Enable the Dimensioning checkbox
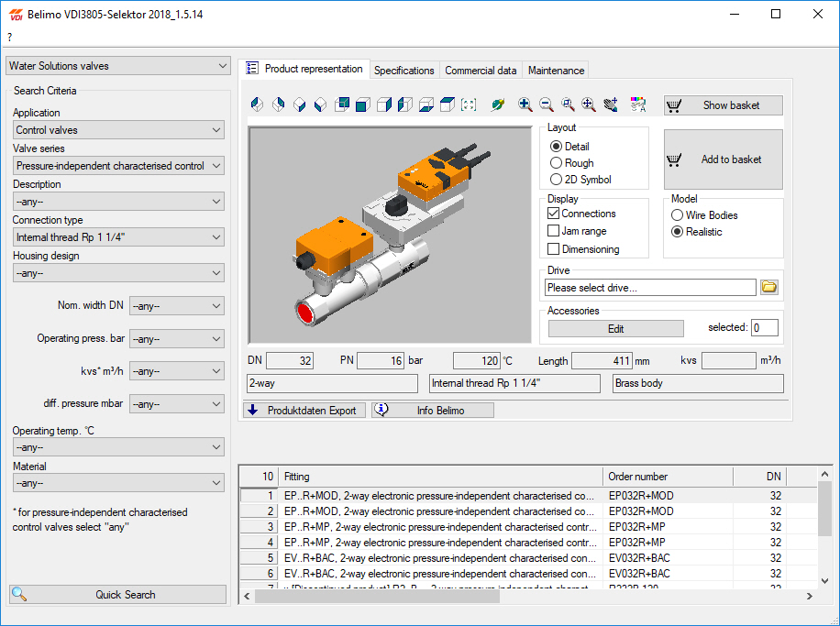Image resolution: width=840 pixels, height=626 pixels. click(x=554, y=249)
